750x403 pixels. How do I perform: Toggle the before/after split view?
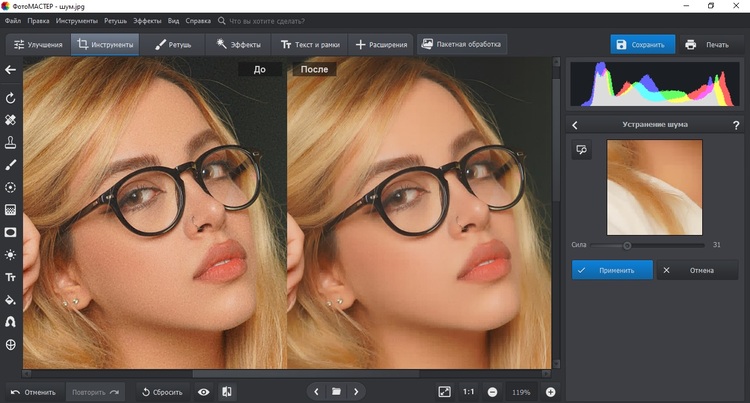click(227, 391)
